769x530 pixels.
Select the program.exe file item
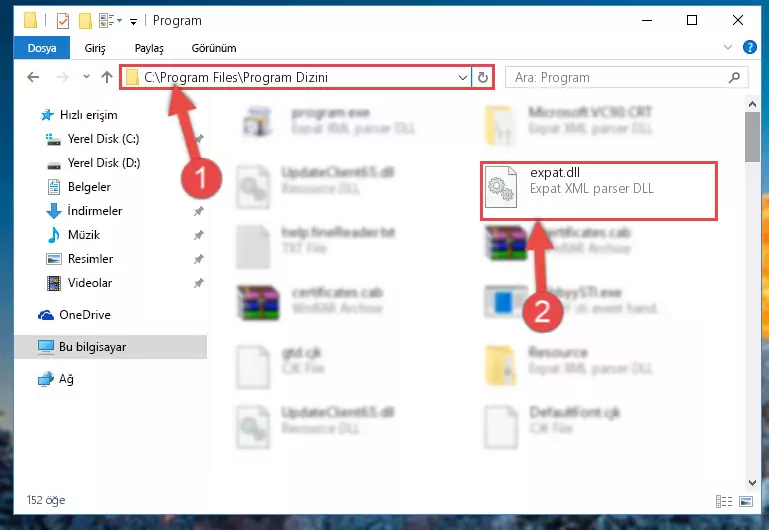tap(330, 121)
